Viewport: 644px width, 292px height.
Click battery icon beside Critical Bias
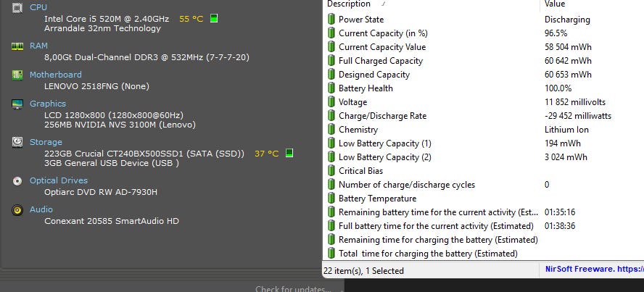tap(331, 170)
